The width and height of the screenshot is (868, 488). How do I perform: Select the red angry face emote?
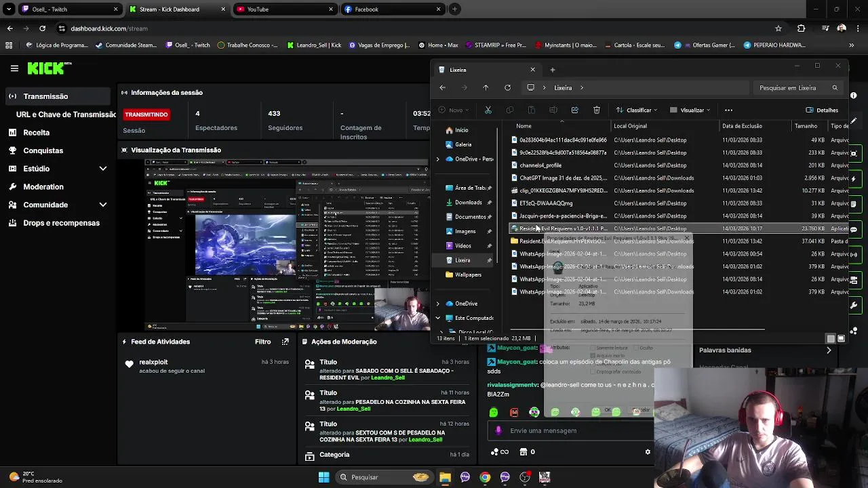coord(514,412)
